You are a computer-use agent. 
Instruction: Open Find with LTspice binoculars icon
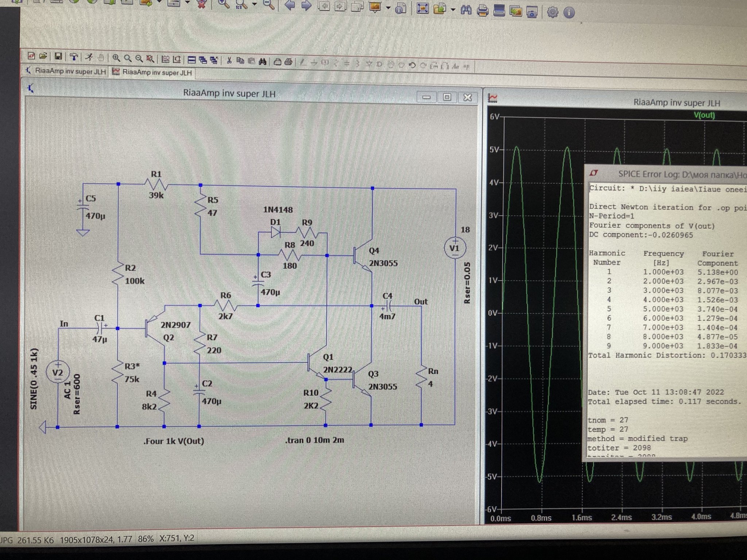point(263,61)
